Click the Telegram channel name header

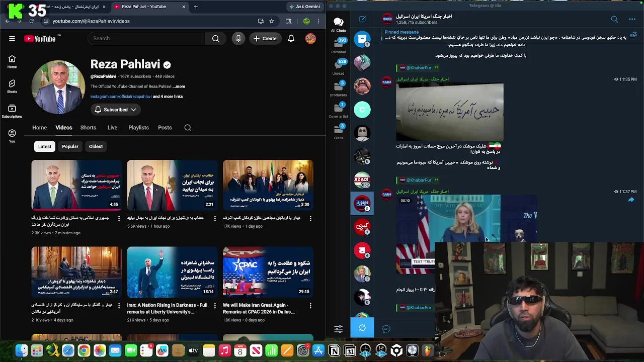[x=424, y=17]
